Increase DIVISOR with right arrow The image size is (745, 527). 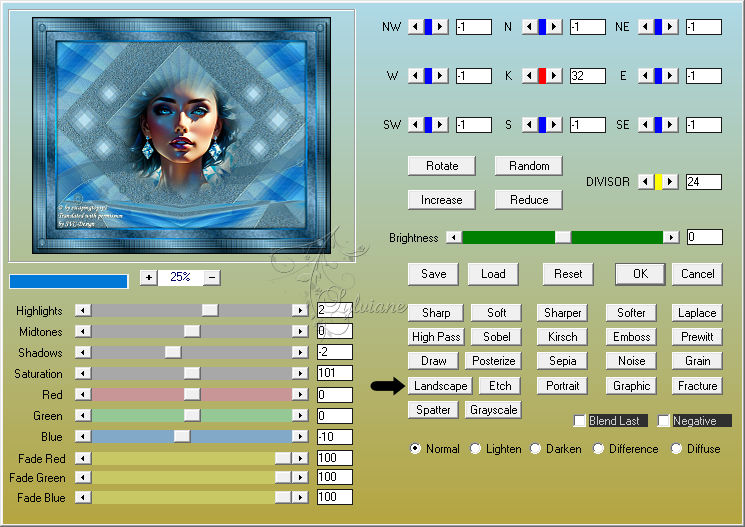pos(670,182)
